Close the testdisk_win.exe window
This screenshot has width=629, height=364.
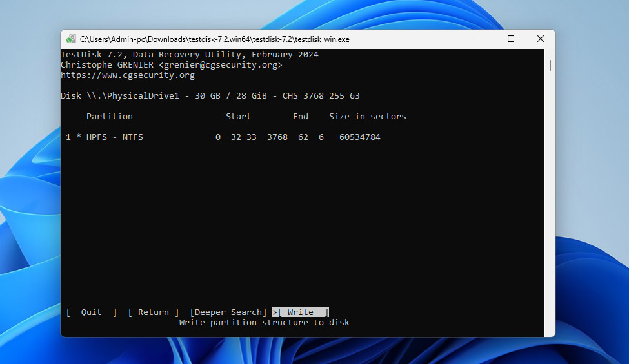click(x=541, y=39)
